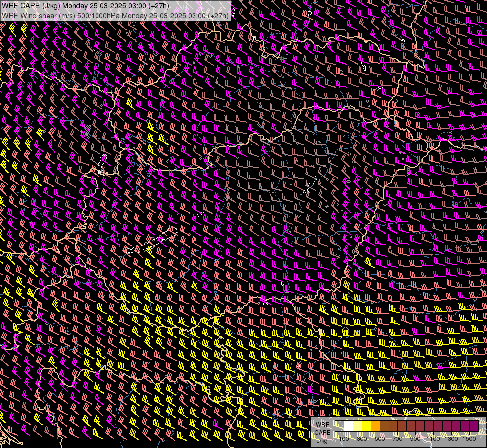Click the J/kg unit label in legend
Screen dimensions: 487x448
pos(322,441)
